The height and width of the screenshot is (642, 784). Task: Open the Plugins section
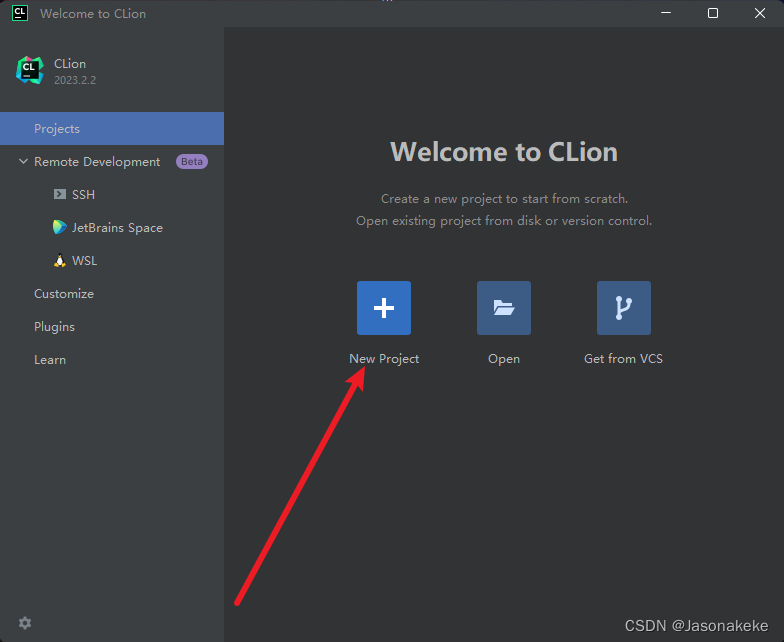pos(54,327)
